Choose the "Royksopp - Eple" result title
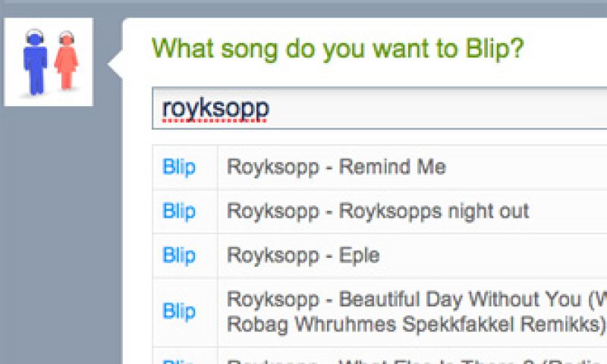The height and width of the screenshot is (364, 607). pyautogui.click(x=303, y=256)
